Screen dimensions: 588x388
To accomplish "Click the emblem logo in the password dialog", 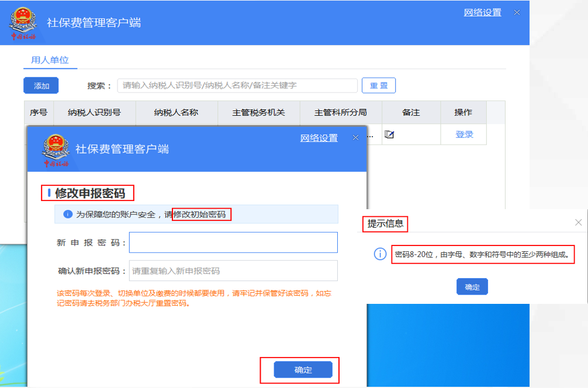I will [x=56, y=150].
